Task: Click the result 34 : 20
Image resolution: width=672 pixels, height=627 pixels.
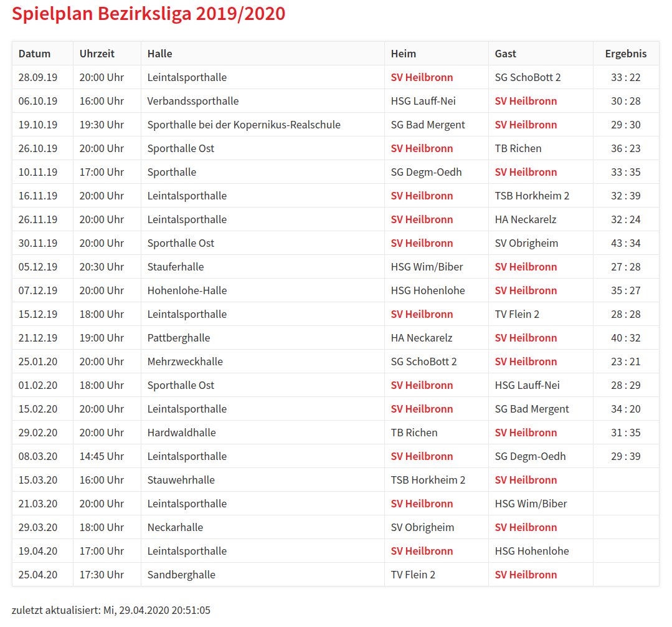Action: pyautogui.click(x=626, y=409)
